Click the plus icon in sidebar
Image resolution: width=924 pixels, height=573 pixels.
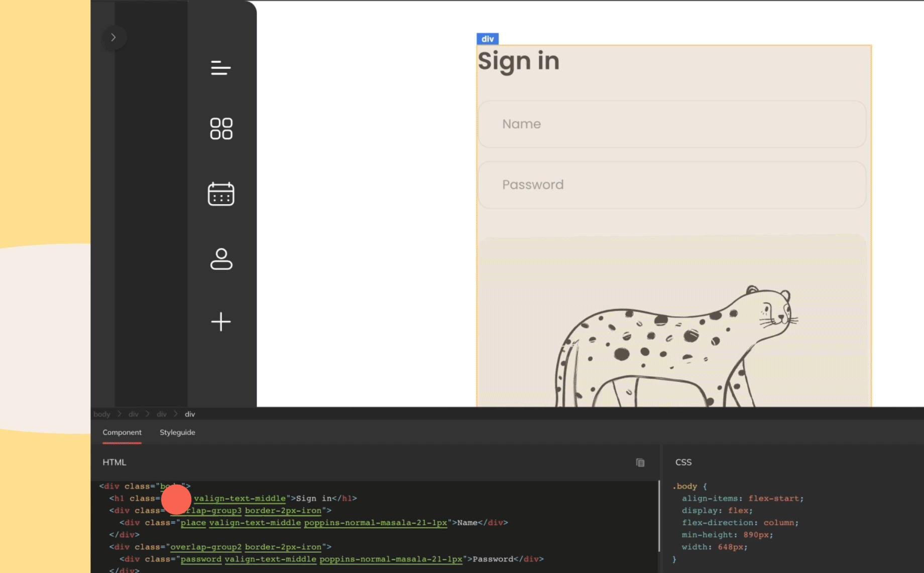tap(221, 322)
